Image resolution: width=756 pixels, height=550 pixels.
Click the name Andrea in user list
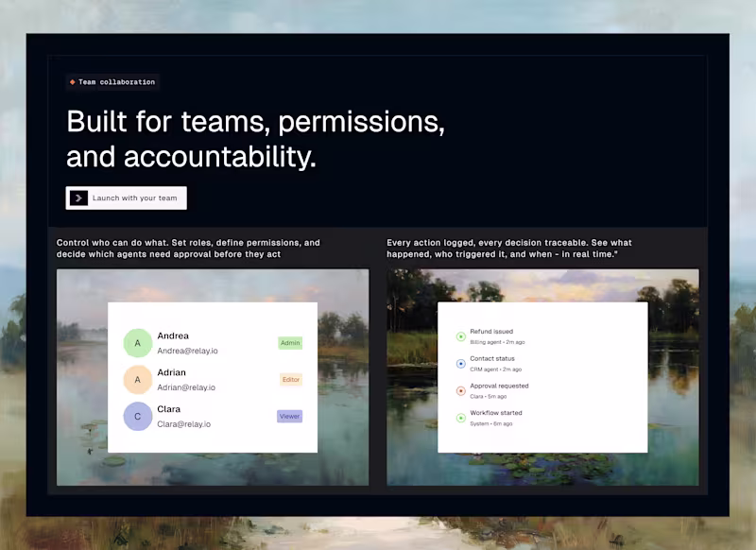[x=173, y=336]
